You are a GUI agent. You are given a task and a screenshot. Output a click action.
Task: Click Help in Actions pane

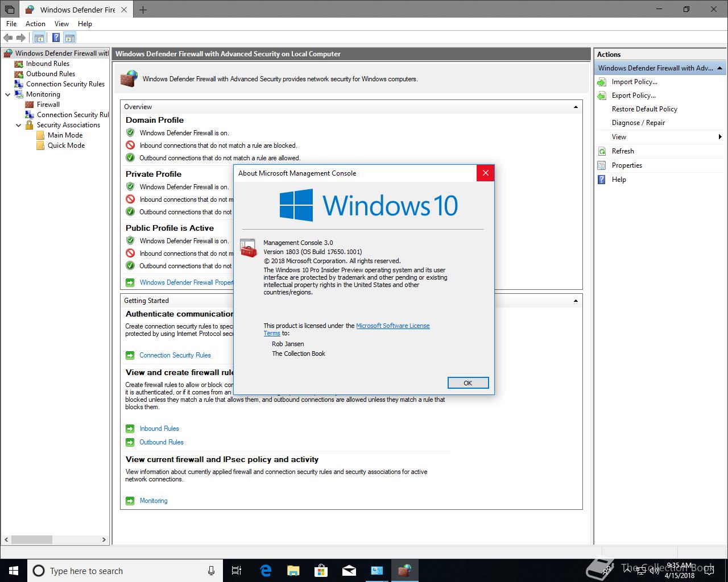coord(619,180)
